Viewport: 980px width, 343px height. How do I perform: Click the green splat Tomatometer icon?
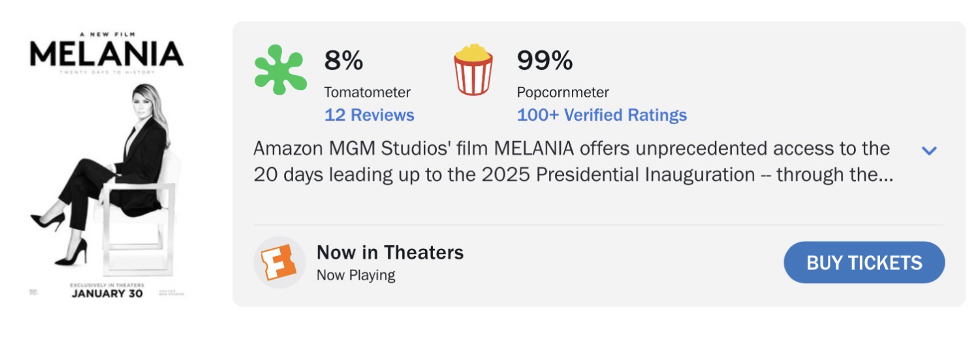[279, 69]
